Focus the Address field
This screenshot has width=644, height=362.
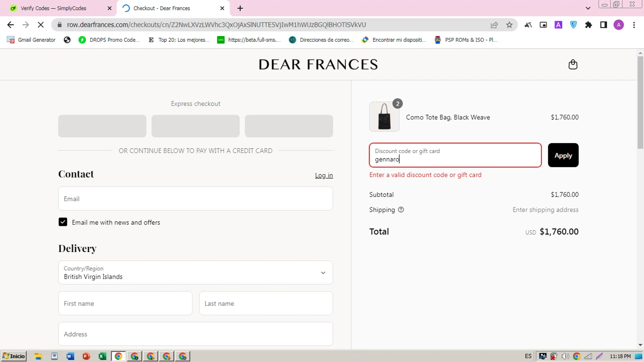[195, 334]
